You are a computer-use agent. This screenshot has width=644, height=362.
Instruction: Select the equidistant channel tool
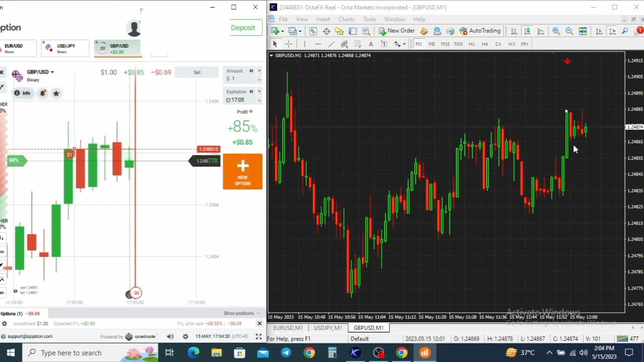[344, 44]
